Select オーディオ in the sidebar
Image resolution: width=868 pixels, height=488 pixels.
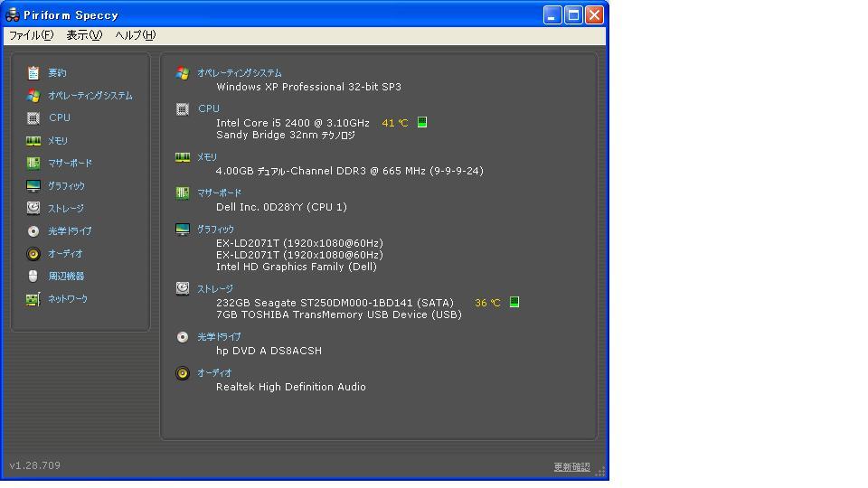[x=65, y=254]
